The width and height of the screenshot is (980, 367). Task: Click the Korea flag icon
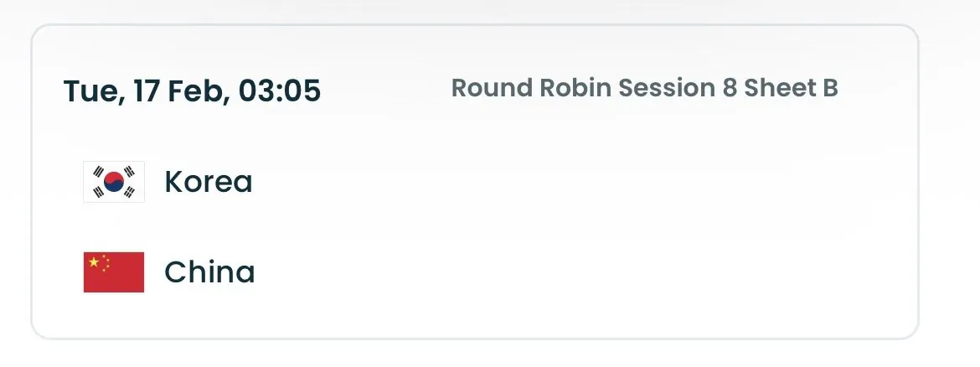tap(114, 182)
